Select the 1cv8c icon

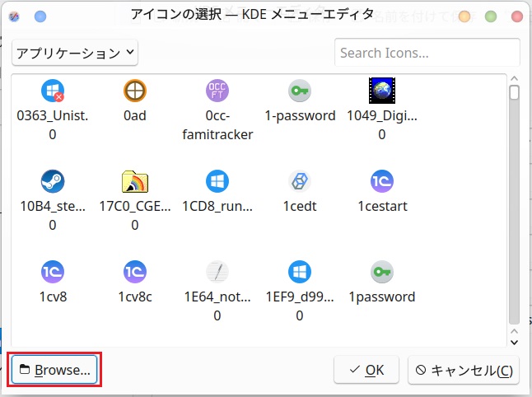coord(134,271)
